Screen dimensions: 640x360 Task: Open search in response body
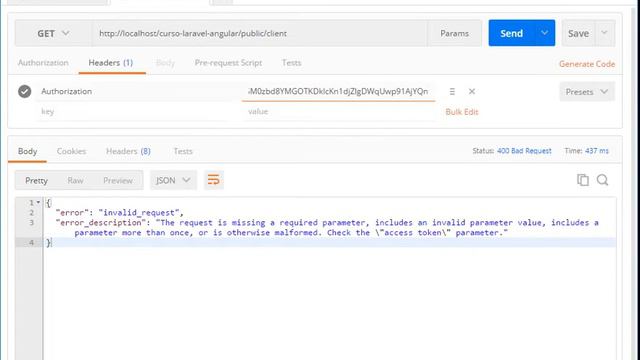coord(602,180)
